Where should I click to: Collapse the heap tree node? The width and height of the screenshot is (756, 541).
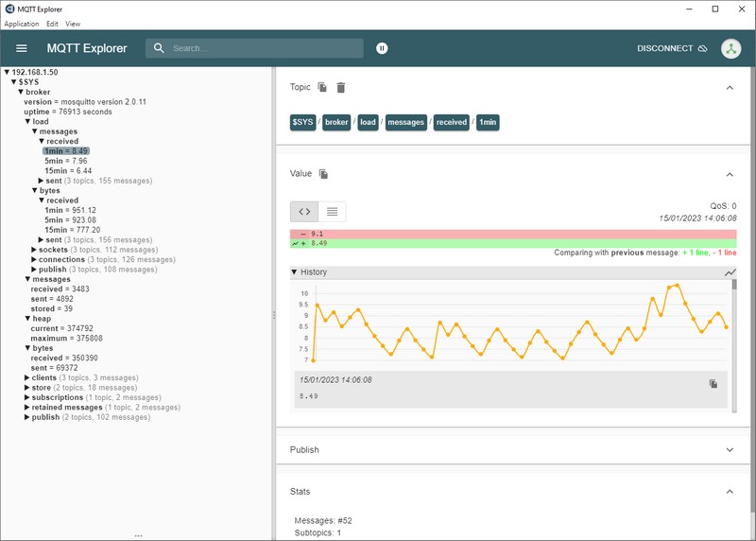[27, 319]
